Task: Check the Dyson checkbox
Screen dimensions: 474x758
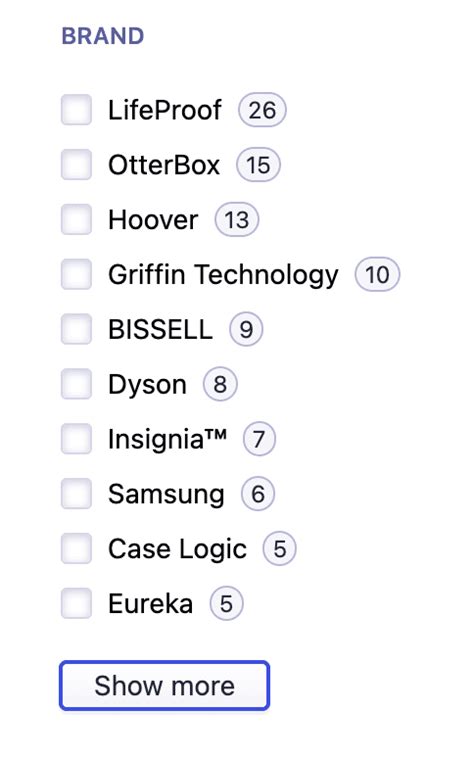Action: (x=76, y=384)
